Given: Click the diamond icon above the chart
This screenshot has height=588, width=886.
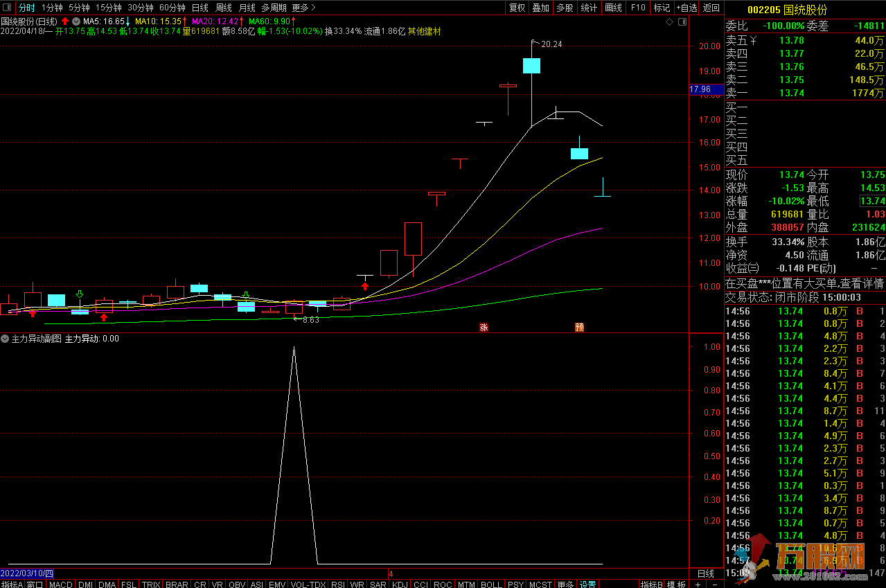Looking at the screenshot, I should (669, 22).
